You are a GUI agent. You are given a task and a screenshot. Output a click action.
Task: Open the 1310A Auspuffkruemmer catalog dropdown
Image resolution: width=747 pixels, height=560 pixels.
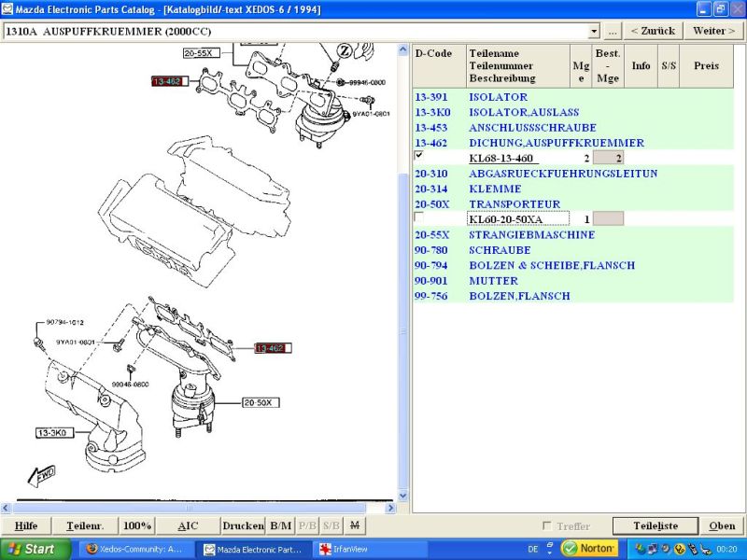pyautogui.click(x=594, y=31)
